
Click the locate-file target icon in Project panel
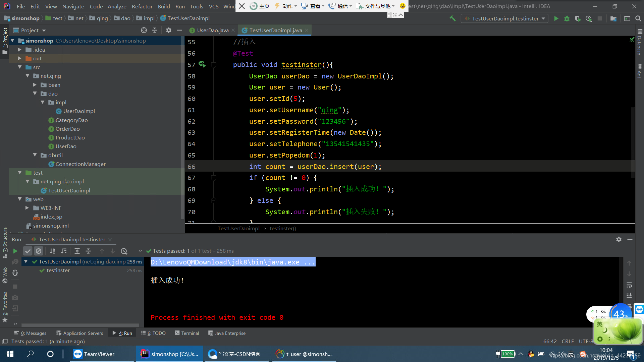tap(144, 30)
